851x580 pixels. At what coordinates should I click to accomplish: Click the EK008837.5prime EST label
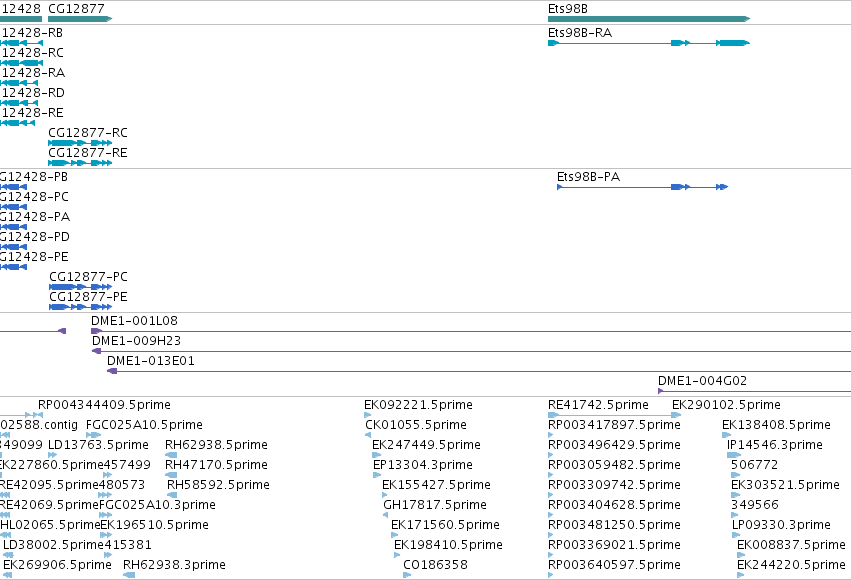[791, 545]
